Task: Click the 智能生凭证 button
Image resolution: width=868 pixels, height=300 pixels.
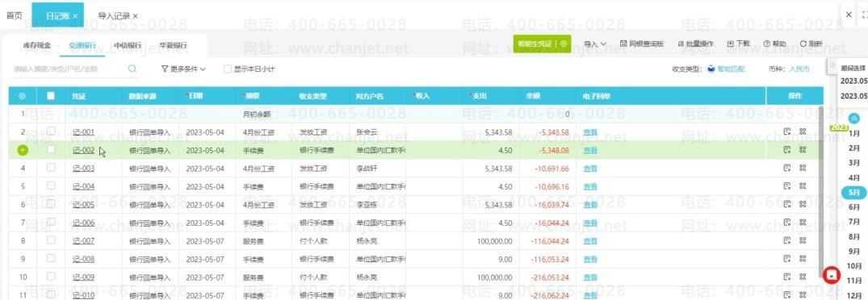Action: tap(535, 44)
